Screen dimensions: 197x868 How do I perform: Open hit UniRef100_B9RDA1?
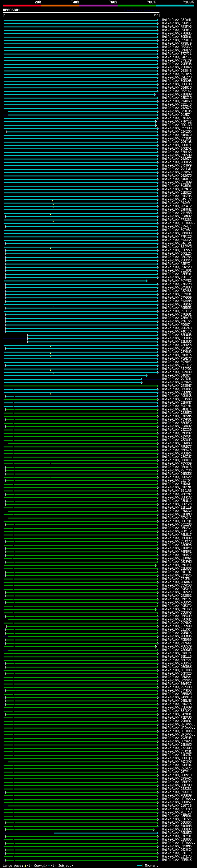tap(176, 37)
